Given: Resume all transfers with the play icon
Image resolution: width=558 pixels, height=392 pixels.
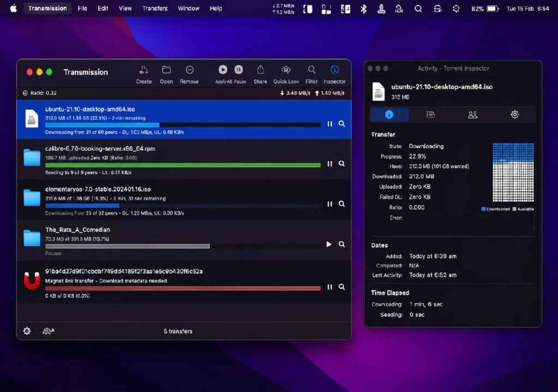Looking at the screenshot, I should [223, 70].
